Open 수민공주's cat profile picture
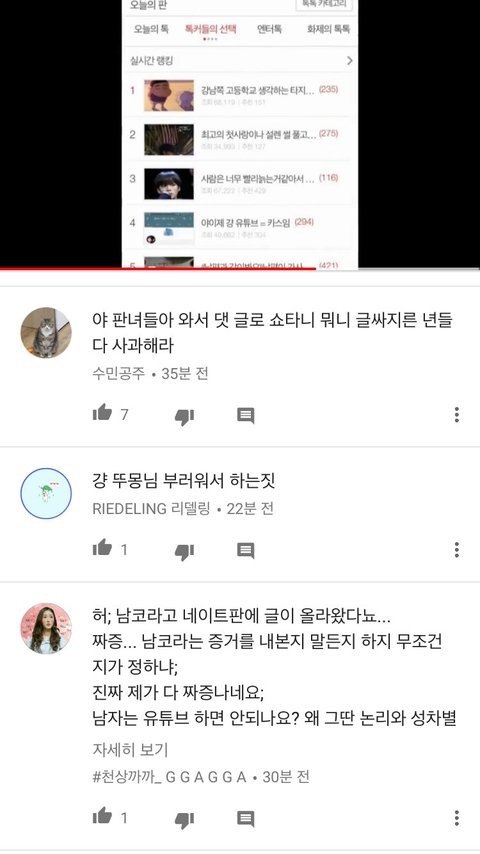Screen dimensions: 480x854 [x=46, y=333]
